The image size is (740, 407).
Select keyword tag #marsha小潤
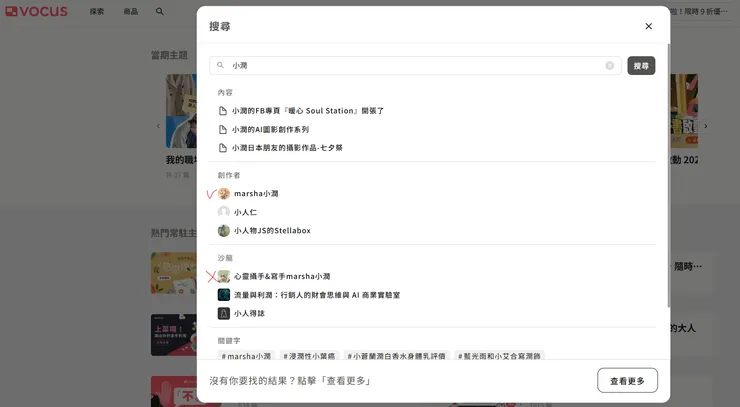click(246, 356)
